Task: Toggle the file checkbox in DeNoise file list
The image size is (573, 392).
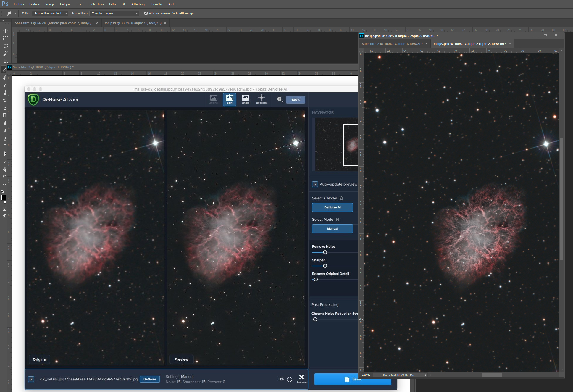Action: click(31, 379)
